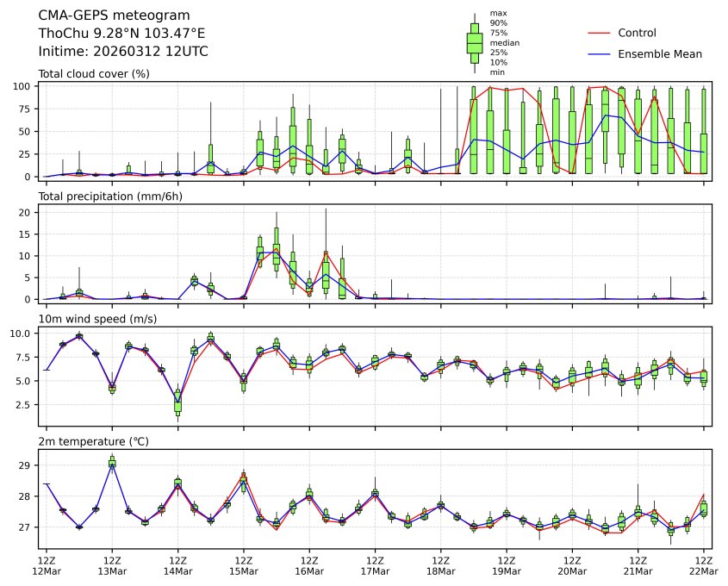The height and width of the screenshot is (586, 728).
Task: Click the 12Z 22Mar time axis label
Action: click(x=704, y=566)
